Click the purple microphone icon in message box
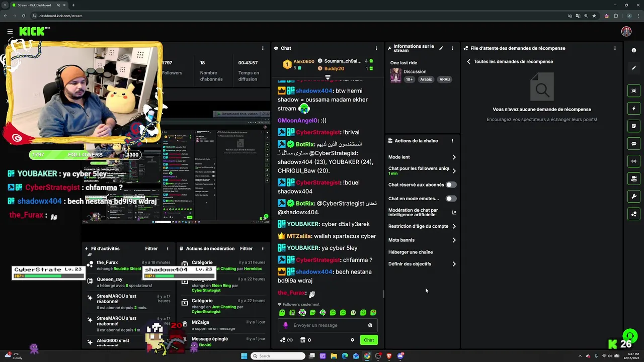The image size is (644, 362). click(x=286, y=325)
